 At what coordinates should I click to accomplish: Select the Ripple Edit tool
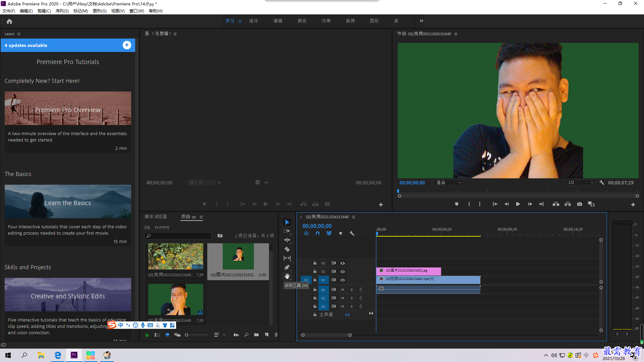pyautogui.click(x=287, y=240)
